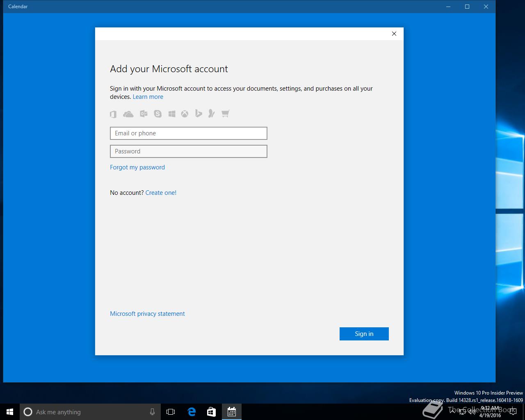Click the Create one! link

[x=161, y=193]
